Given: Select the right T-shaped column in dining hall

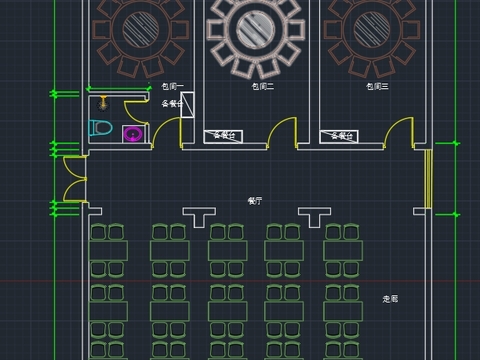Looking at the screenshot, I should (x=314, y=217).
